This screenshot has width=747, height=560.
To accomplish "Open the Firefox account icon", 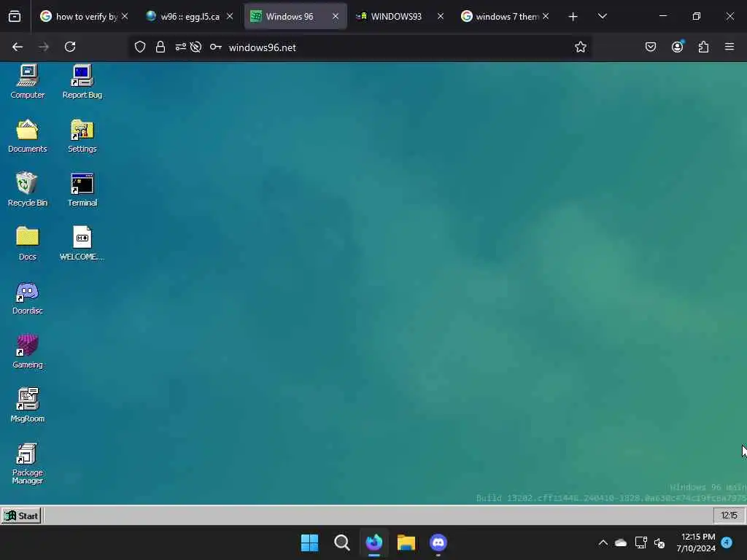I will 677,47.
